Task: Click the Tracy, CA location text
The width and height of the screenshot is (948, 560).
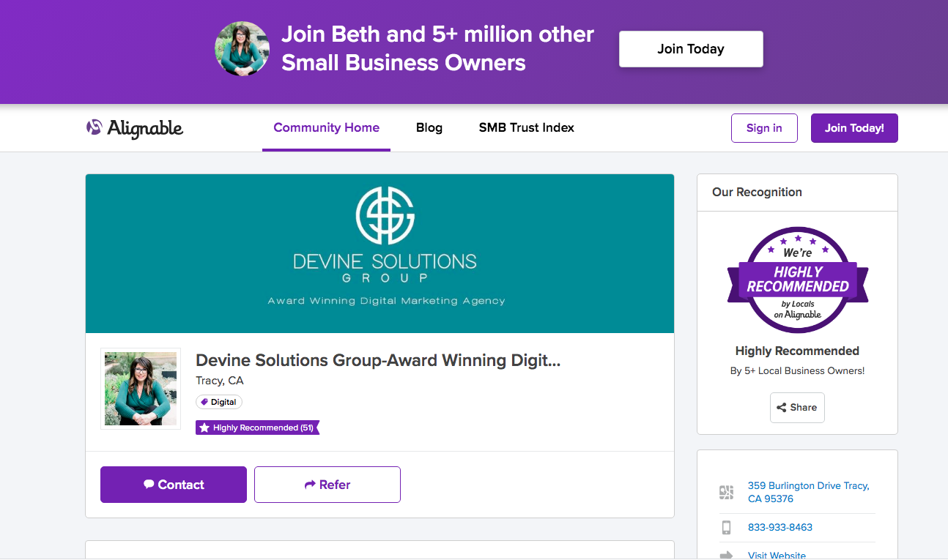Action: [220, 381]
